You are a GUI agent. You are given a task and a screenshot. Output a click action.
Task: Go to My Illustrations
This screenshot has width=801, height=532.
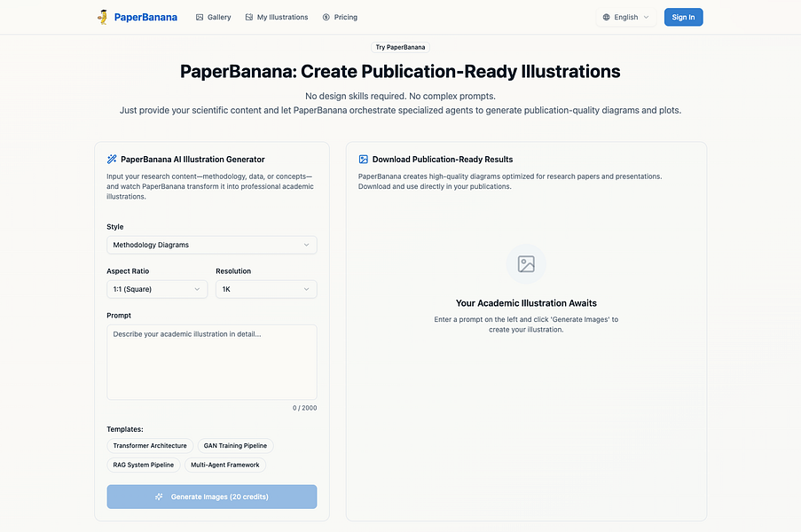[277, 17]
